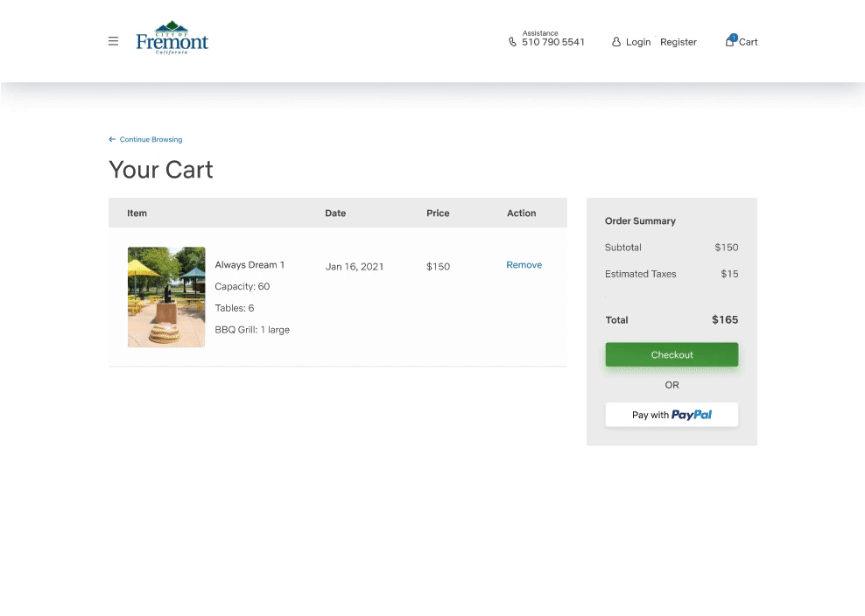Click the phone assistance icon

tap(512, 42)
